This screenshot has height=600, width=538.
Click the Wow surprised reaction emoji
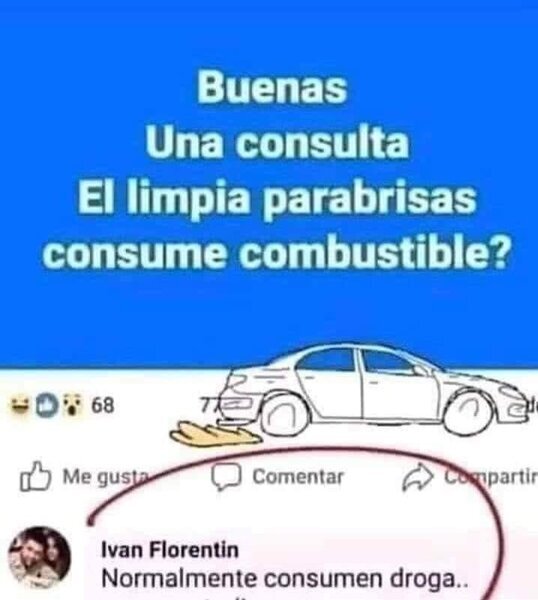click(x=70, y=405)
